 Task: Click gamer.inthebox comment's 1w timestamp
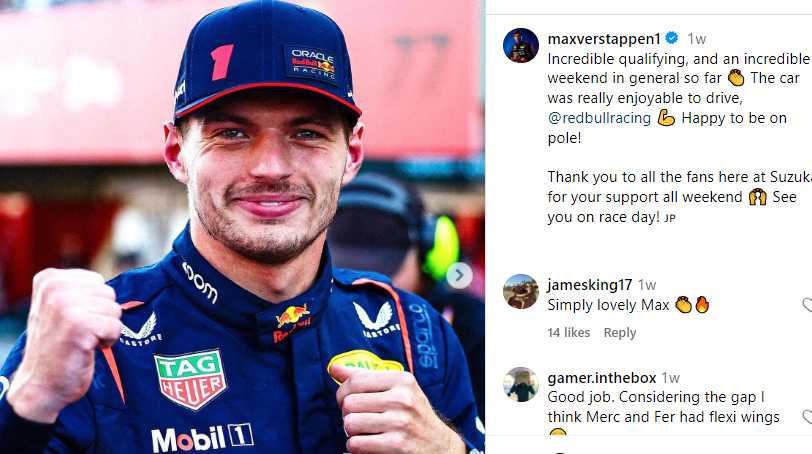(x=671, y=378)
